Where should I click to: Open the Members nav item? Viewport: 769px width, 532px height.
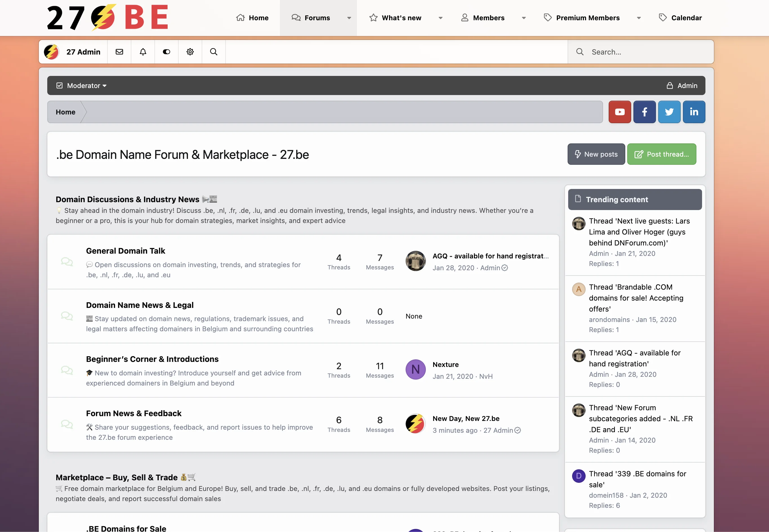pyautogui.click(x=483, y=18)
